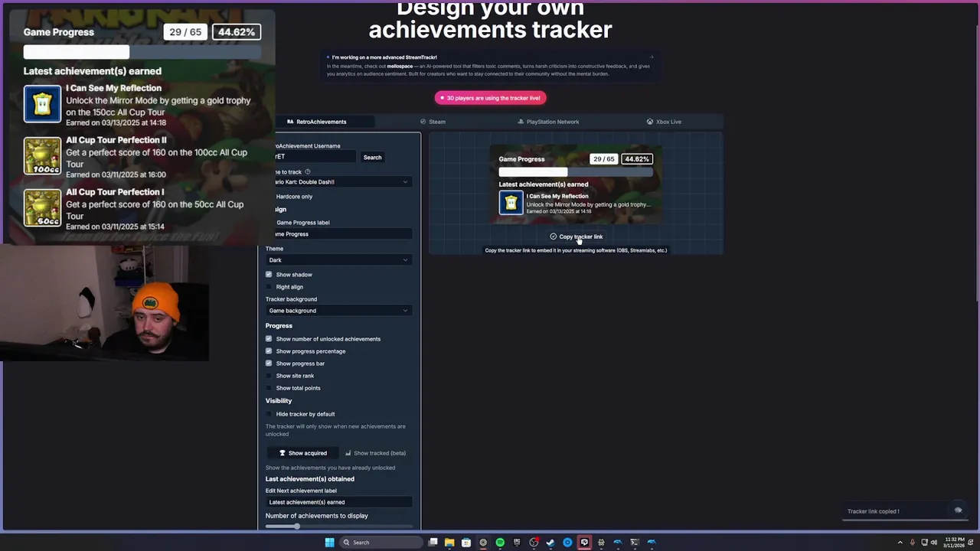Uncheck Show number of unlocked achievements
The height and width of the screenshot is (551, 980).
coord(269,339)
